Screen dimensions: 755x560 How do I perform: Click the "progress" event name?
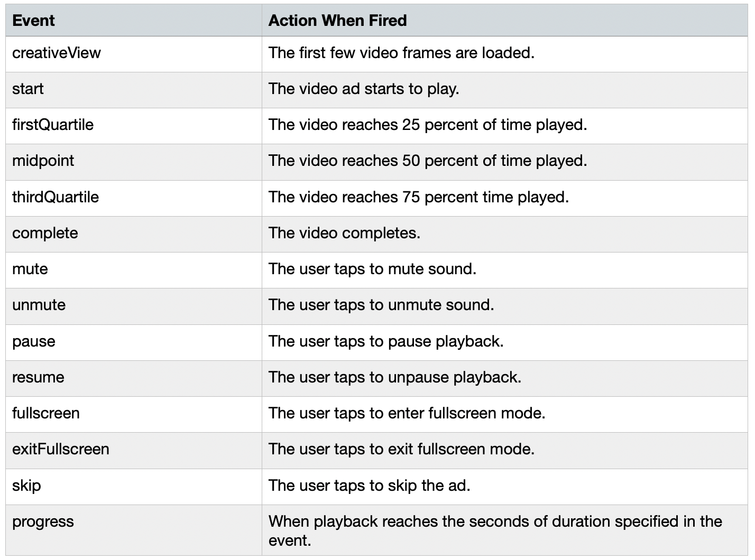[43, 521]
